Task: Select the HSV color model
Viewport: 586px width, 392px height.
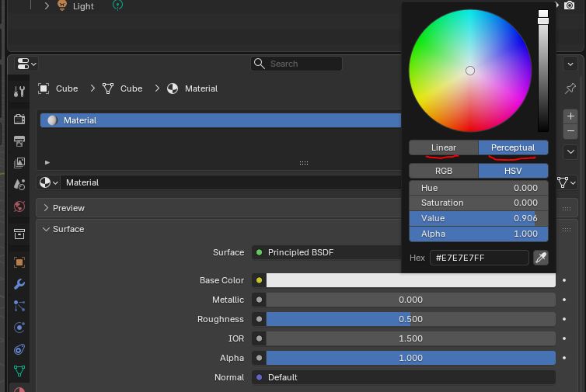Action: tap(513, 171)
